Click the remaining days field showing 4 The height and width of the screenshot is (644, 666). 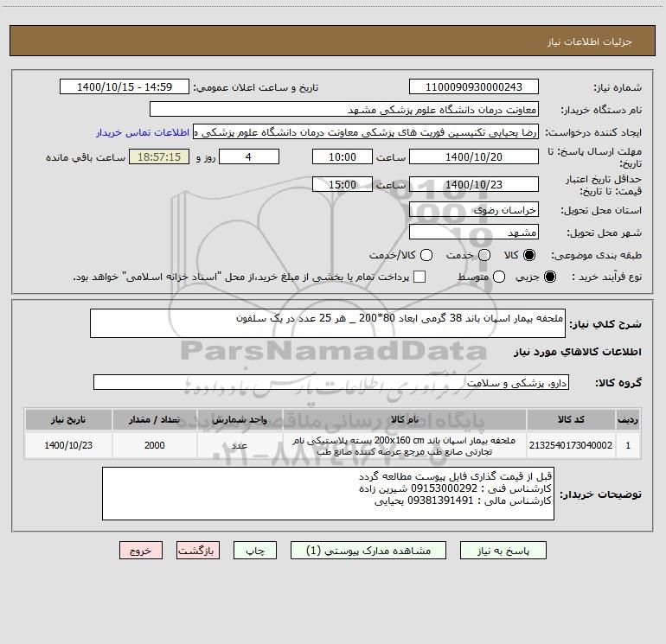click(x=249, y=157)
